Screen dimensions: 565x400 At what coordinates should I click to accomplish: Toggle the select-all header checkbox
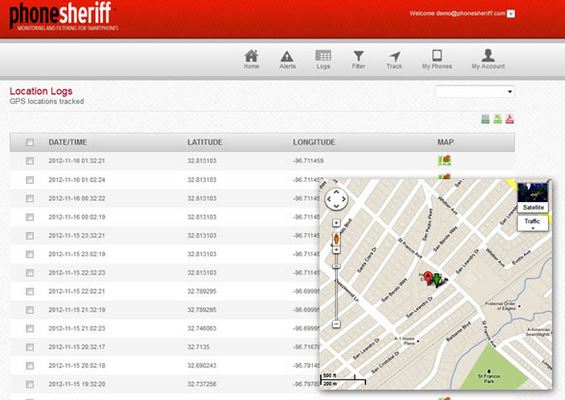tap(30, 142)
